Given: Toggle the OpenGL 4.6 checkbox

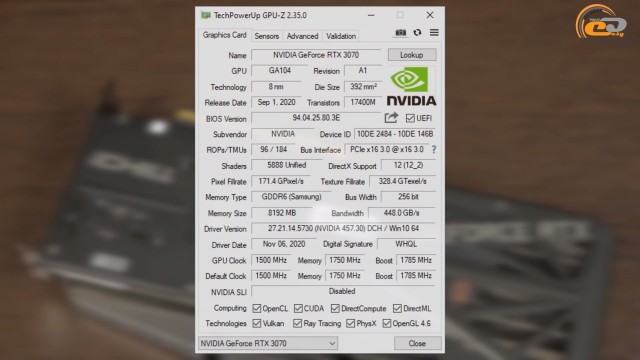Looking at the screenshot, I should pos(387,323).
